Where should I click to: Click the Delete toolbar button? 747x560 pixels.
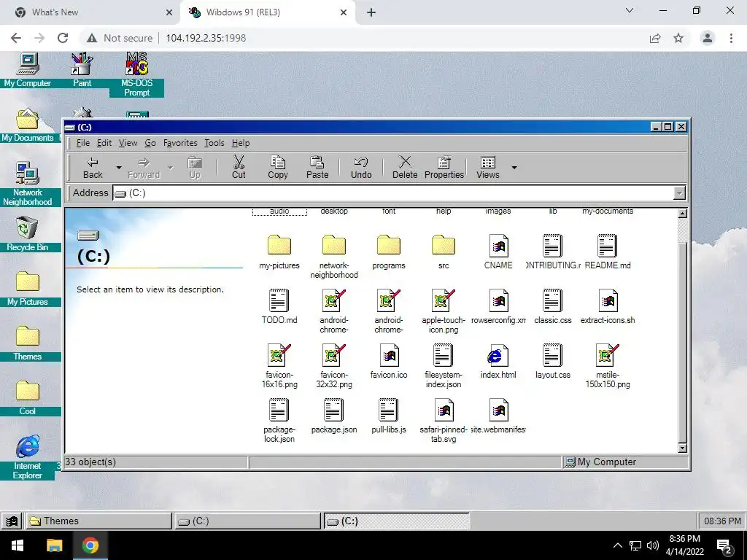(405, 168)
